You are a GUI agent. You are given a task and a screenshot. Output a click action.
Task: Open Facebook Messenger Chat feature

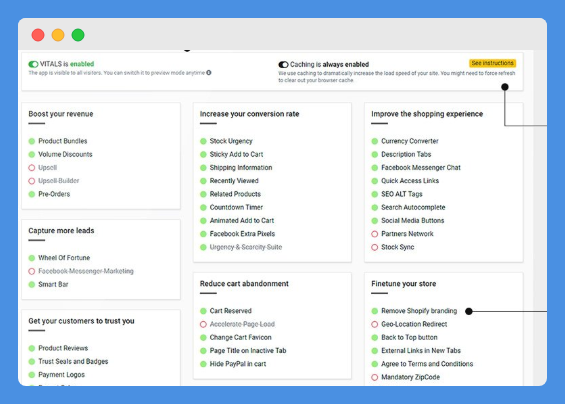click(x=421, y=168)
